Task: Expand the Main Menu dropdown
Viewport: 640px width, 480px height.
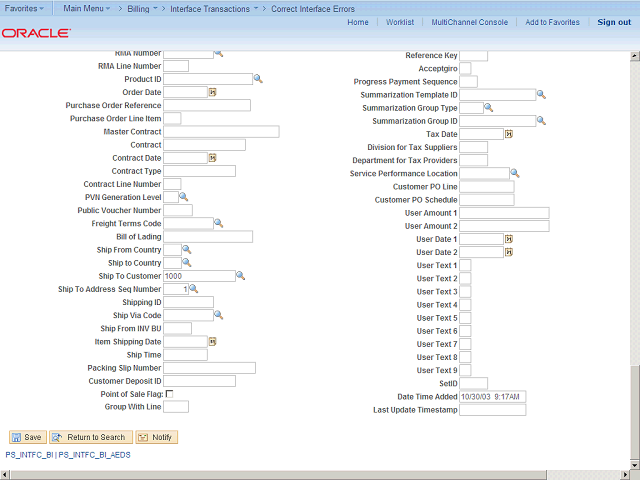Action: coord(87,8)
